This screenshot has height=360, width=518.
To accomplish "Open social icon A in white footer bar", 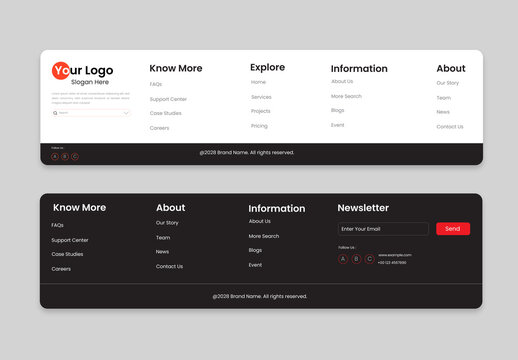I will click(x=55, y=156).
